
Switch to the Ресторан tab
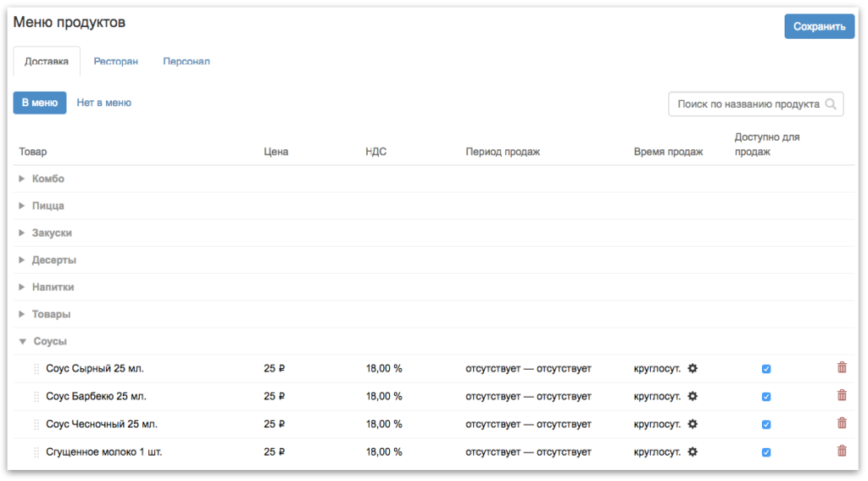[115, 61]
